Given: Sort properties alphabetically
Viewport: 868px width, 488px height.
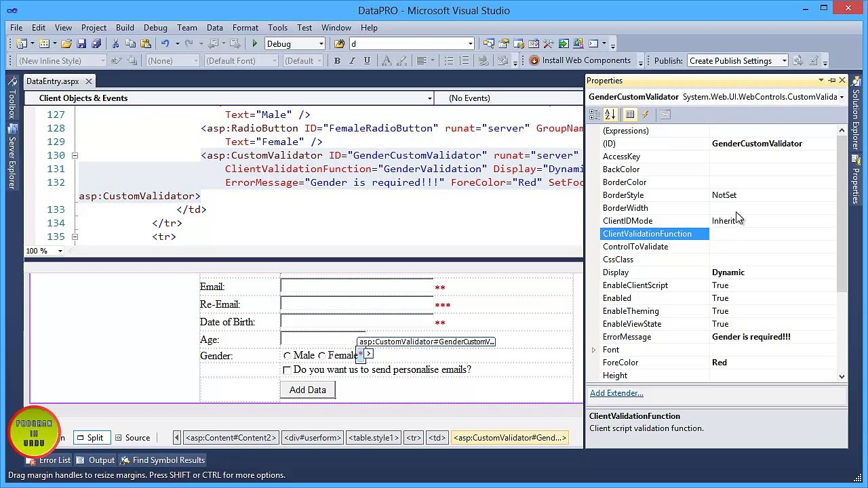Looking at the screenshot, I should tap(610, 115).
